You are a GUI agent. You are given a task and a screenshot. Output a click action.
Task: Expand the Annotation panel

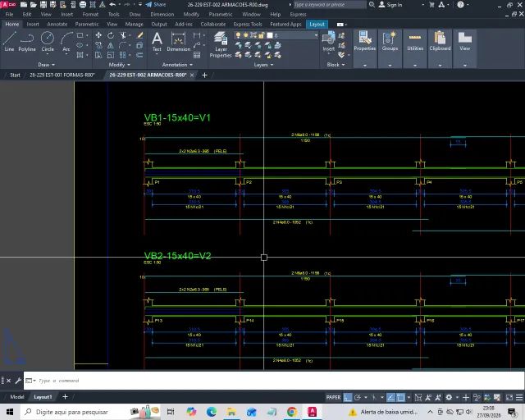(x=177, y=65)
